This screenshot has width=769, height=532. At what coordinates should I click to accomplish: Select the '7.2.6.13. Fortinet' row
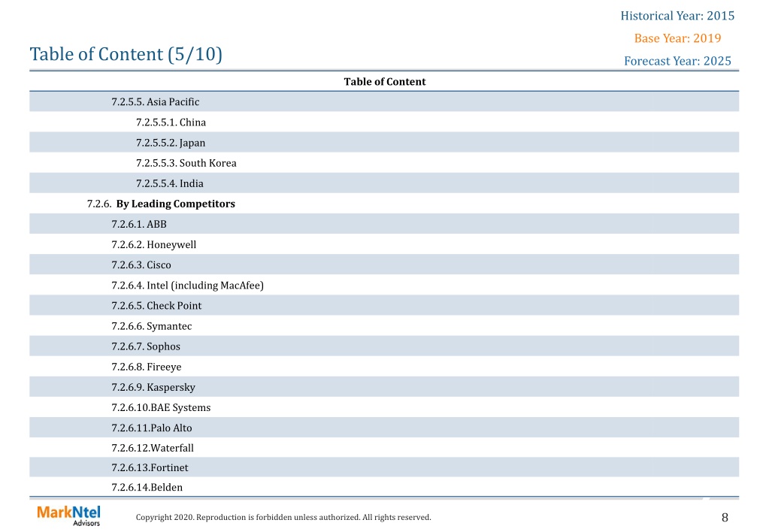(x=384, y=467)
